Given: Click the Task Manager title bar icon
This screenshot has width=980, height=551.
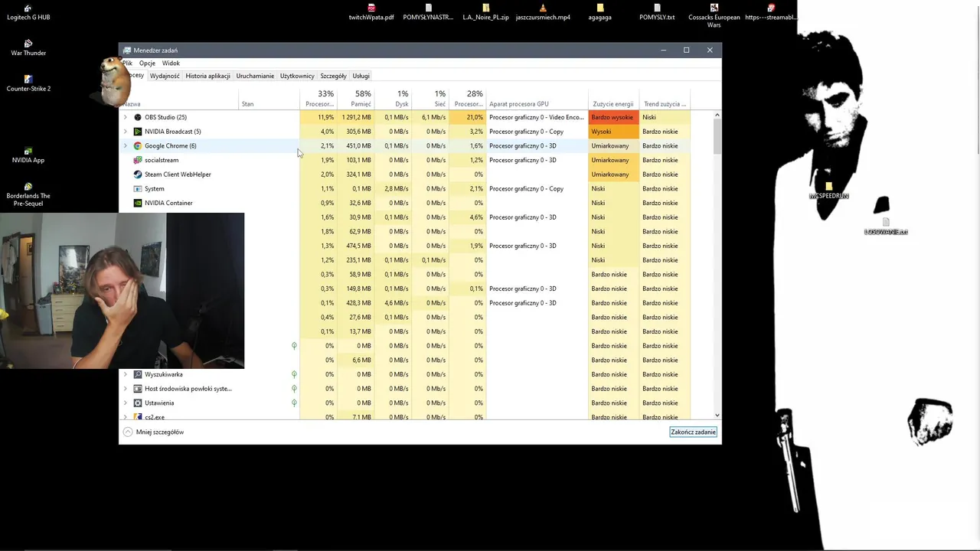Looking at the screenshot, I should click(x=127, y=51).
